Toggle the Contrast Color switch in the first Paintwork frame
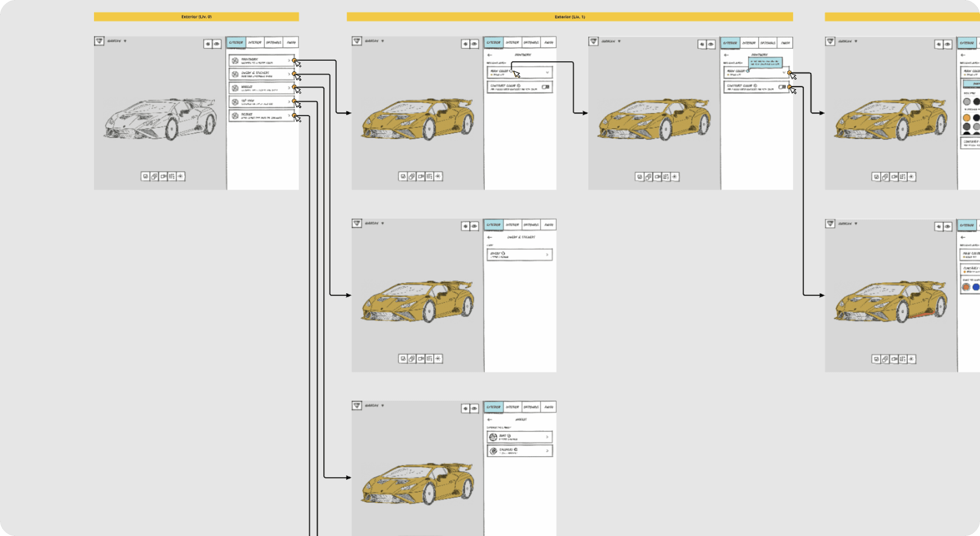The image size is (980, 536). [x=546, y=87]
